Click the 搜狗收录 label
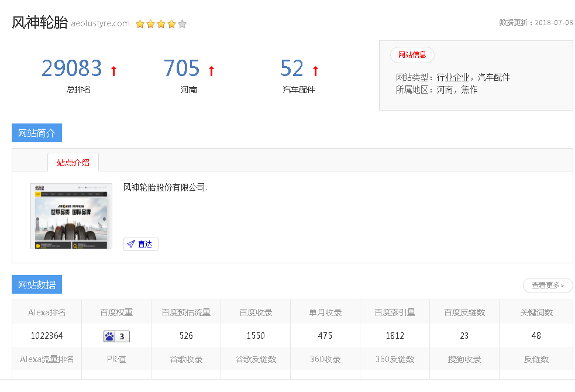This screenshot has width=575, height=392. pos(464,359)
